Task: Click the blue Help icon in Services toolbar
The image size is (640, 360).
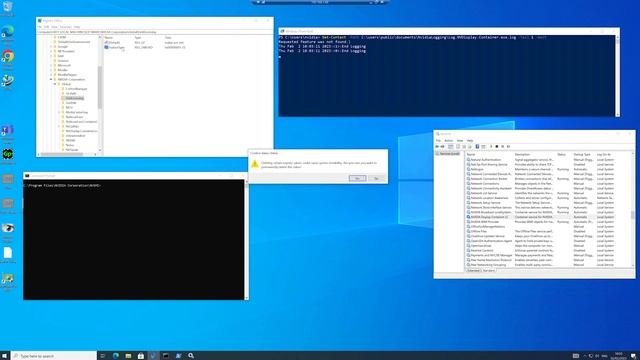Action: 477,147
